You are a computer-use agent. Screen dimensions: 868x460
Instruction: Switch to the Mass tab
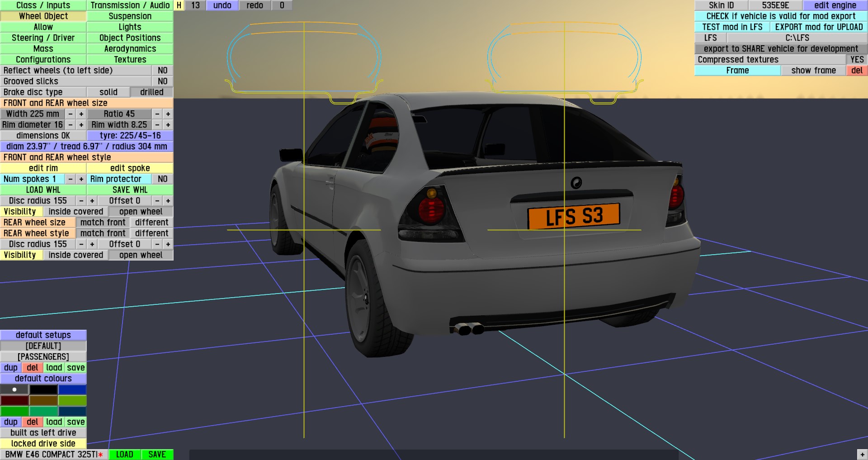(43, 49)
